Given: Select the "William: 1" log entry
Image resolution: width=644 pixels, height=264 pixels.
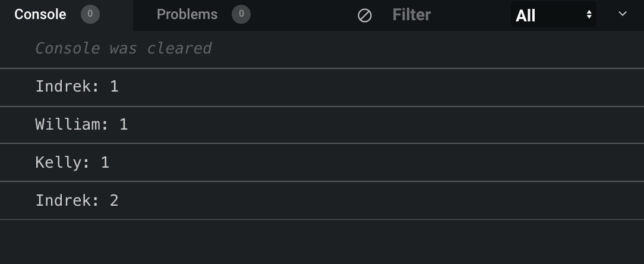Looking at the screenshot, I should click(81, 125).
